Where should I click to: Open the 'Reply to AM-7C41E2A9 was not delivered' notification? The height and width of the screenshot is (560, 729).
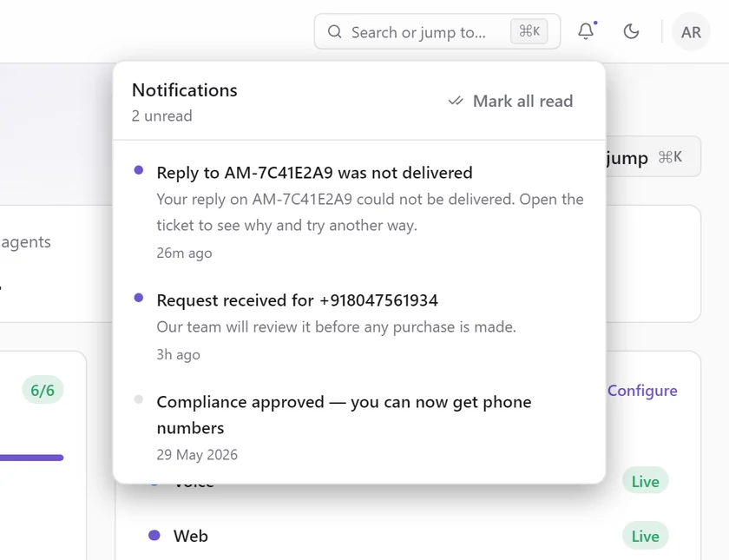pos(359,212)
